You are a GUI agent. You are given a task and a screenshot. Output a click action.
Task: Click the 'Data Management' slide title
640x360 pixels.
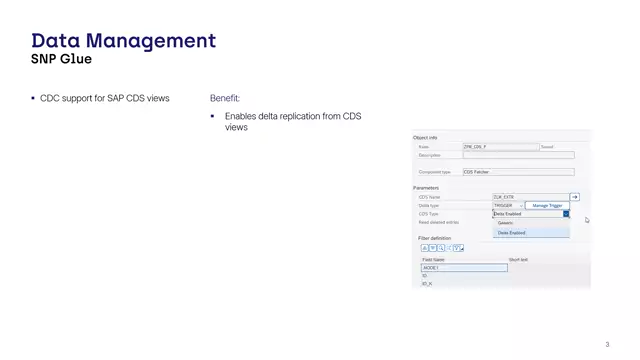[123, 40]
